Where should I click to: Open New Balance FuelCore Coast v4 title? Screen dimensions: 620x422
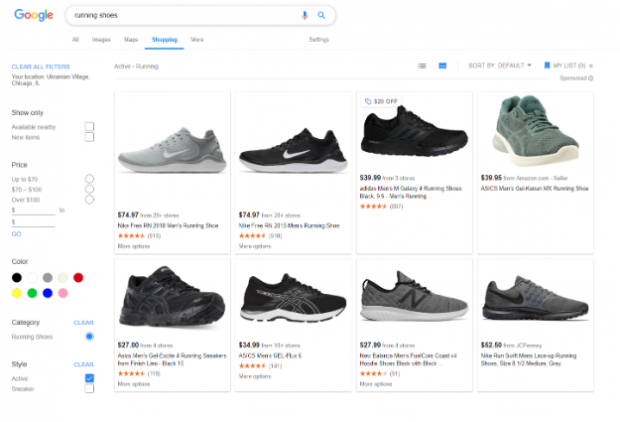pos(408,360)
